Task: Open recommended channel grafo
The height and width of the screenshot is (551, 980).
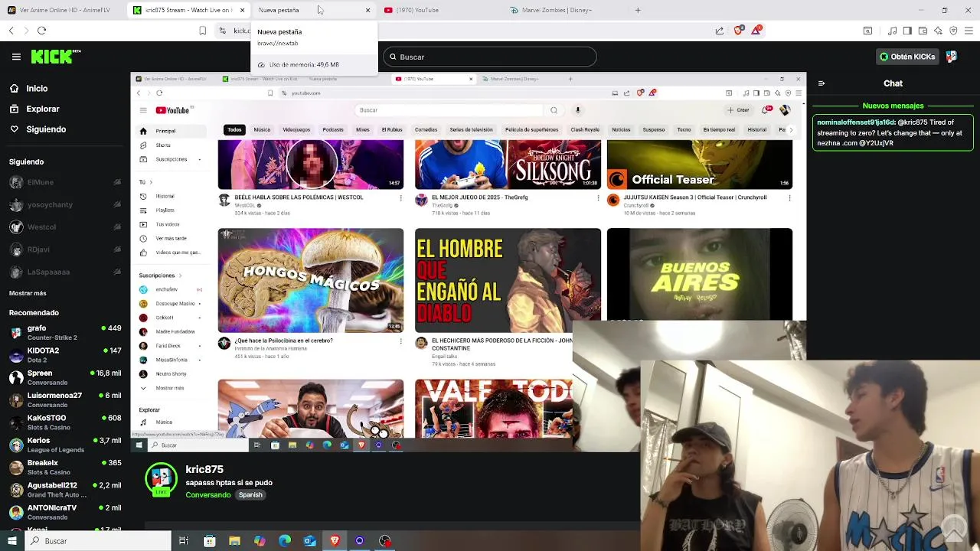Action: tap(65, 332)
